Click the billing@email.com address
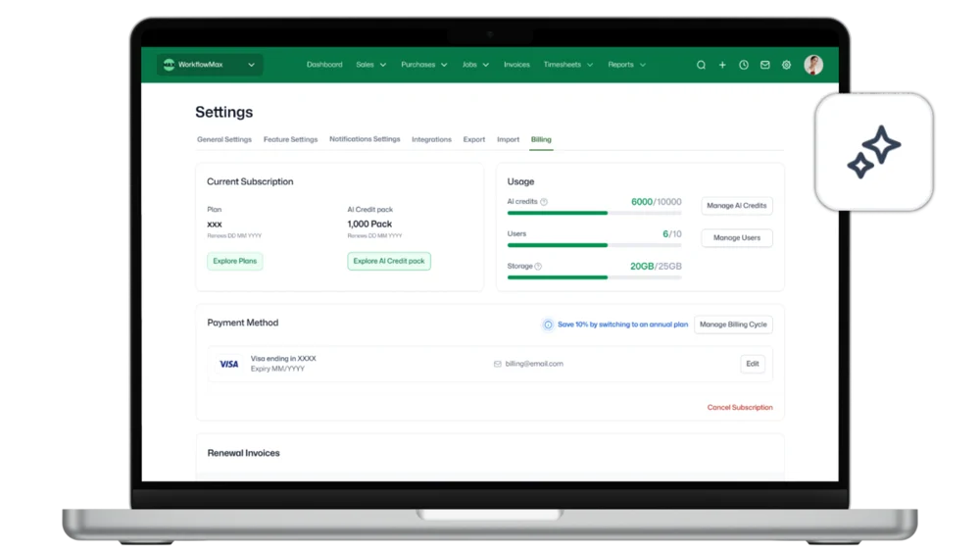The height and width of the screenshot is (551, 980). [534, 364]
